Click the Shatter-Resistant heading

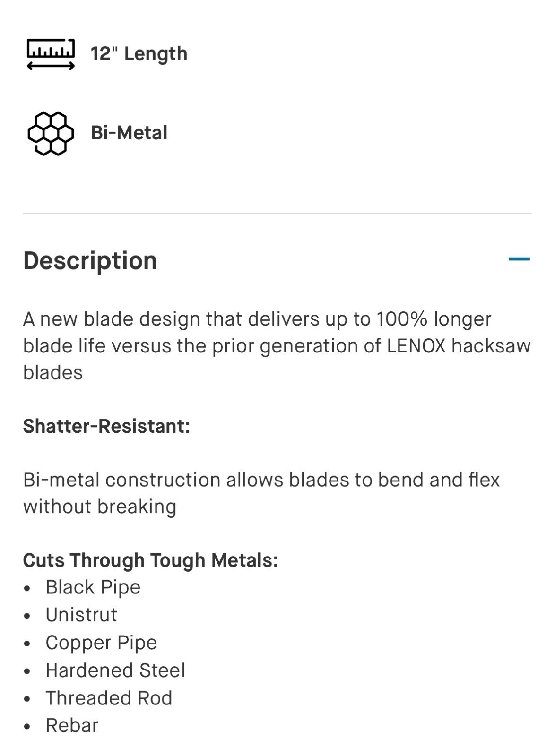pos(106,426)
